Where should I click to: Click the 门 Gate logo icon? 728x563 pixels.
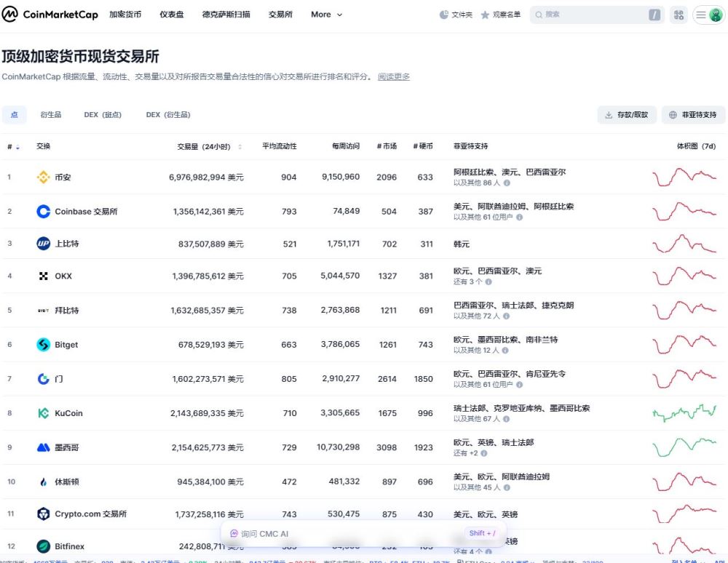coord(43,379)
